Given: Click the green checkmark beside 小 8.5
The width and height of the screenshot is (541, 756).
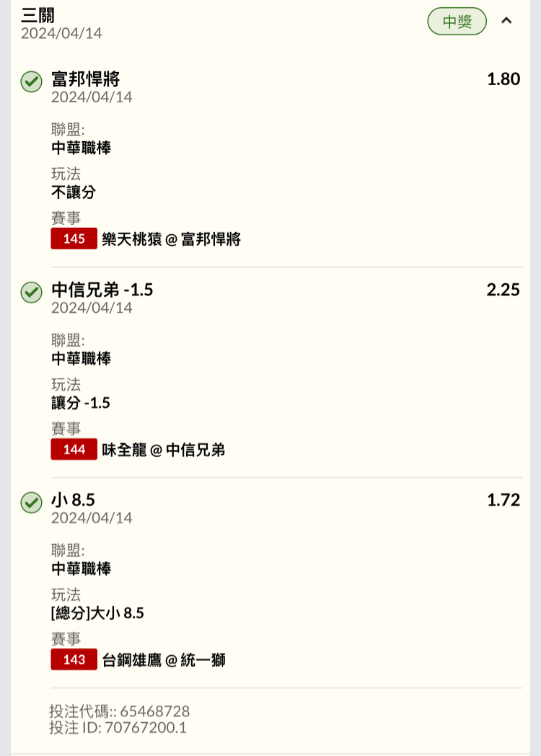Looking at the screenshot, I should (x=31, y=502).
